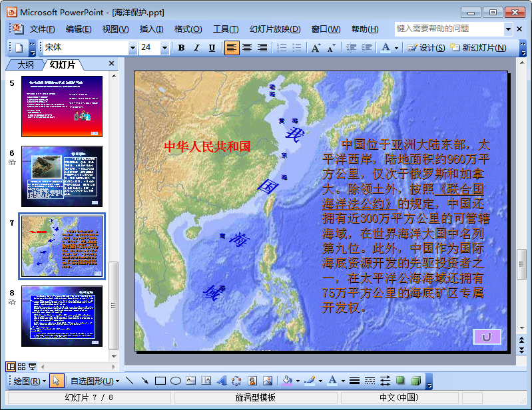Toggle numbered list formatting
This screenshot has height=410, width=532.
pyautogui.click(x=282, y=48)
